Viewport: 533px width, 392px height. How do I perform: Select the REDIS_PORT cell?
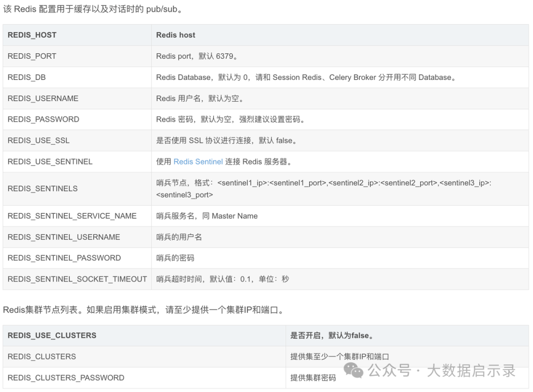77,56
